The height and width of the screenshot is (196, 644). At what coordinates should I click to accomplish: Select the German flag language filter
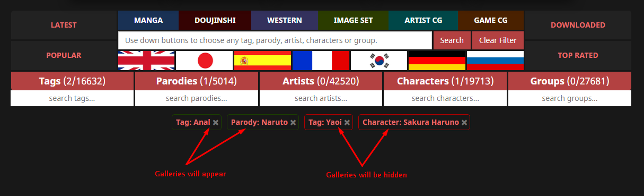coord(437,61)
